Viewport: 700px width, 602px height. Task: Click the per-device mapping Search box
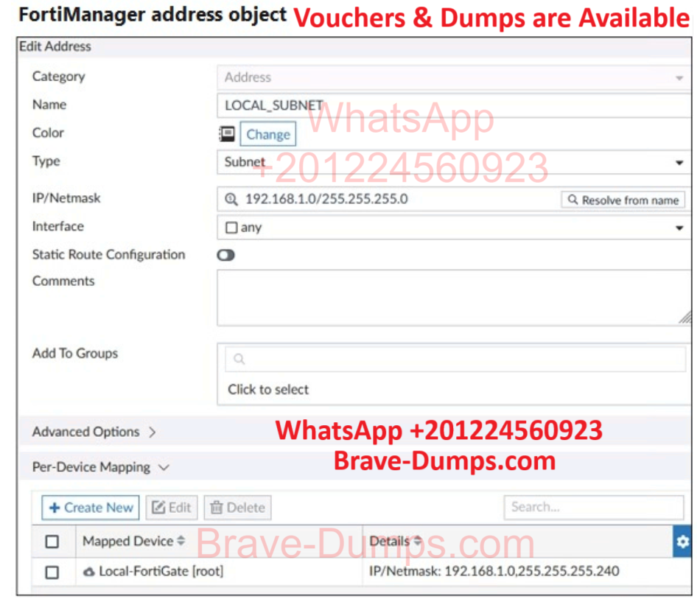coord(593,507)
